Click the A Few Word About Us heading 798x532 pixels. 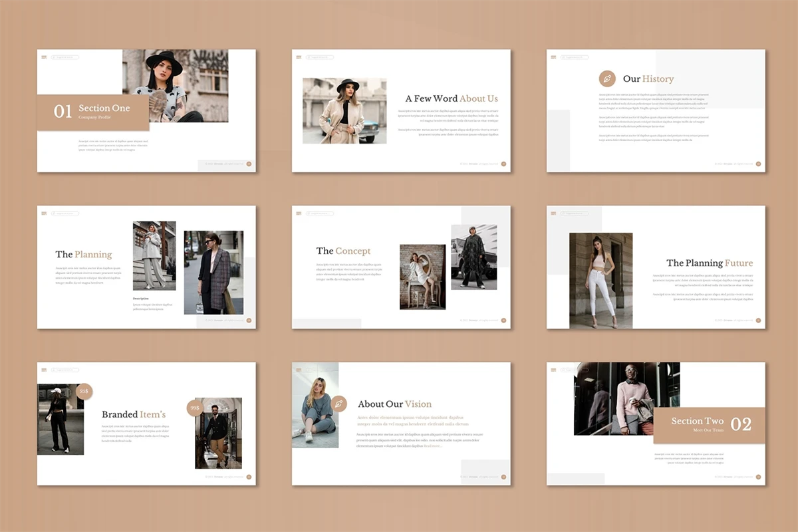coord(452,98)
